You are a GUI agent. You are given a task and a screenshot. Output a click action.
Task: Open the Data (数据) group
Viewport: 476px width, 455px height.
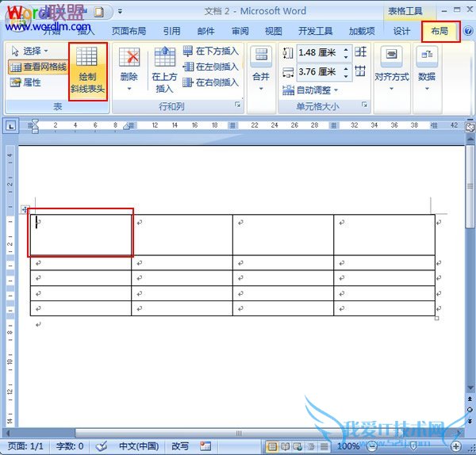[x=427, y=69]
